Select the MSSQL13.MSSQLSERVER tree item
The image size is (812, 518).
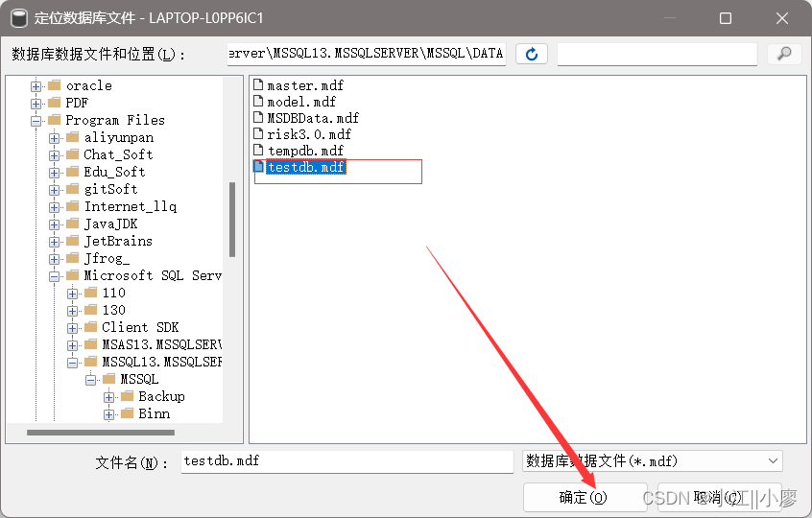161,362
